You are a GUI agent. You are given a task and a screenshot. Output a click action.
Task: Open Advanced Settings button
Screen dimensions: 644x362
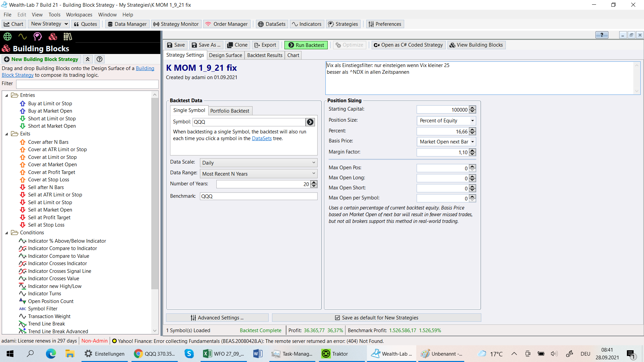point(217,318)
